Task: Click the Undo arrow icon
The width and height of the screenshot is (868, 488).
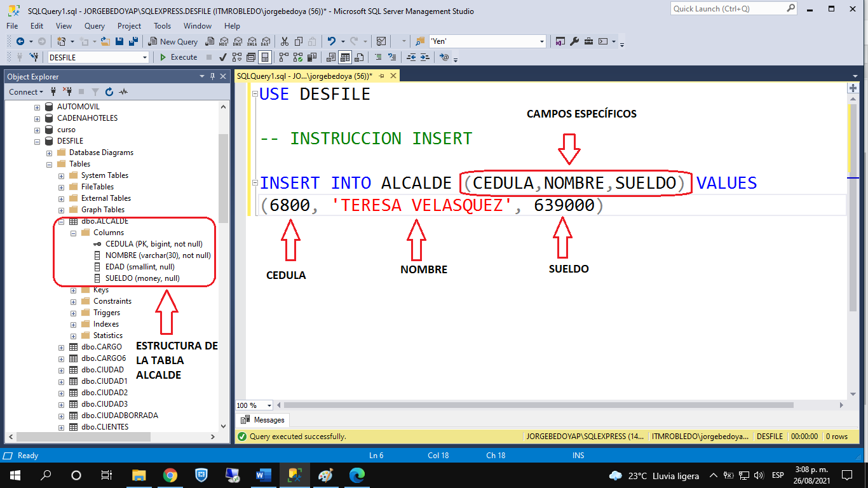Action: click(332, 41)
